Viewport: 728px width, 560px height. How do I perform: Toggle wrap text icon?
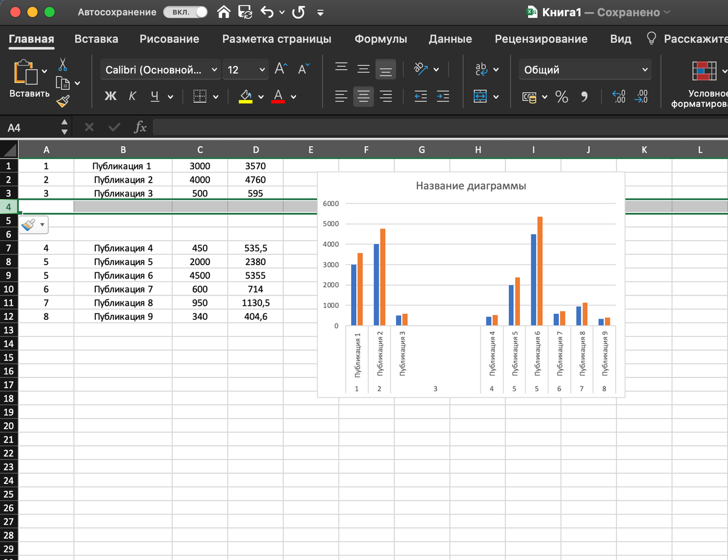(x=481, y=69)
